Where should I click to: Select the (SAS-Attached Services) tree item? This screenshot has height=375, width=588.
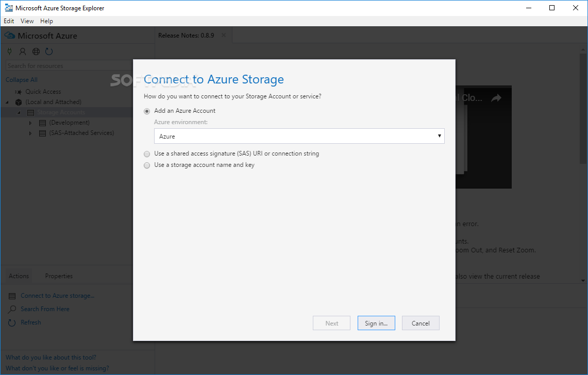(x=81, y=133)
